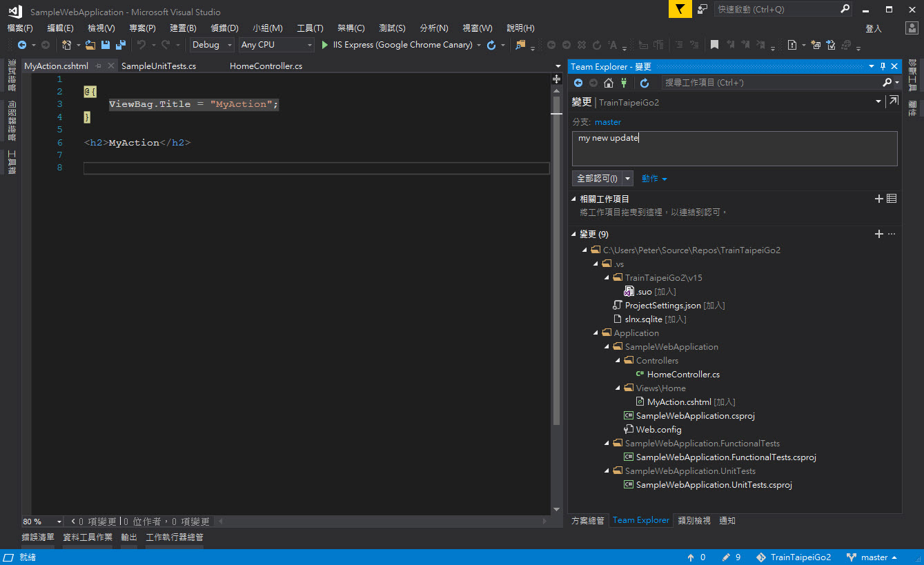
Task: Switch to 方案總管 tab
Action: [x=588, y=521]
